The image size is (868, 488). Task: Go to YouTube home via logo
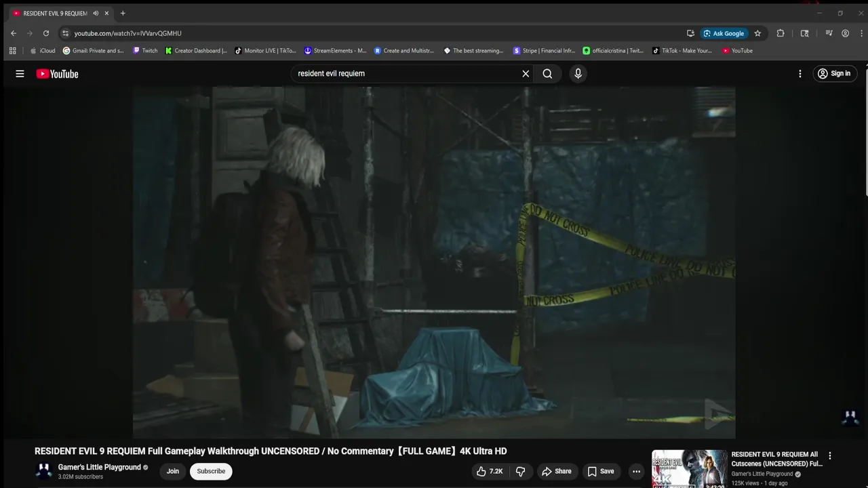point(58,74)
